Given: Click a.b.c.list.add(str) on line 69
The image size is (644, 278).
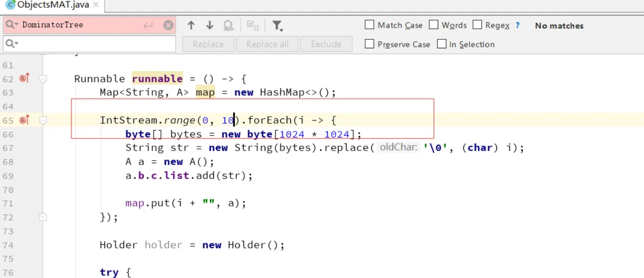Looking at the screenshot, I should click(x=189, y=176).
